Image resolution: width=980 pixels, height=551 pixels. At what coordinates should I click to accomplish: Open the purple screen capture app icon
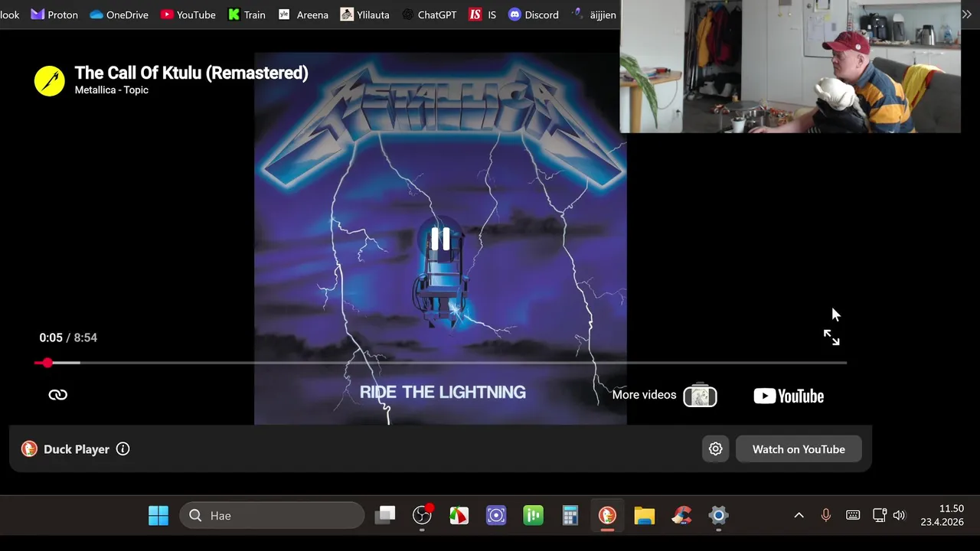coord(496,516)
